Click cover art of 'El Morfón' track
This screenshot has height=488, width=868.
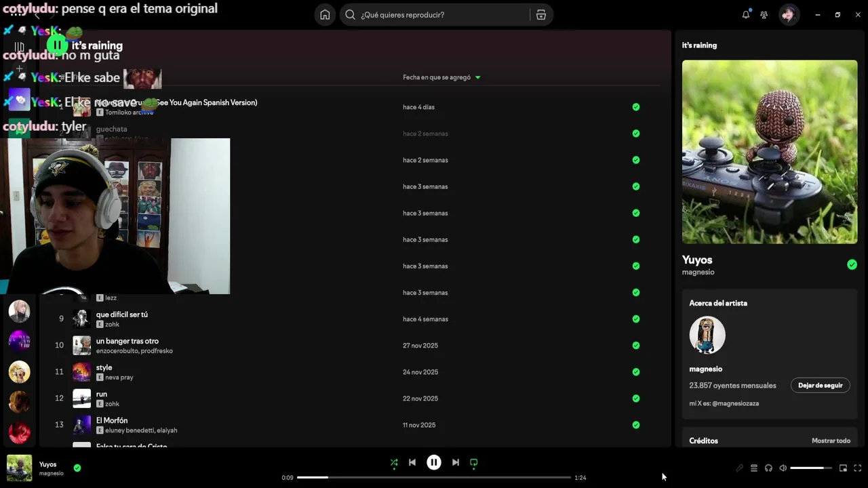coord(82,425)
